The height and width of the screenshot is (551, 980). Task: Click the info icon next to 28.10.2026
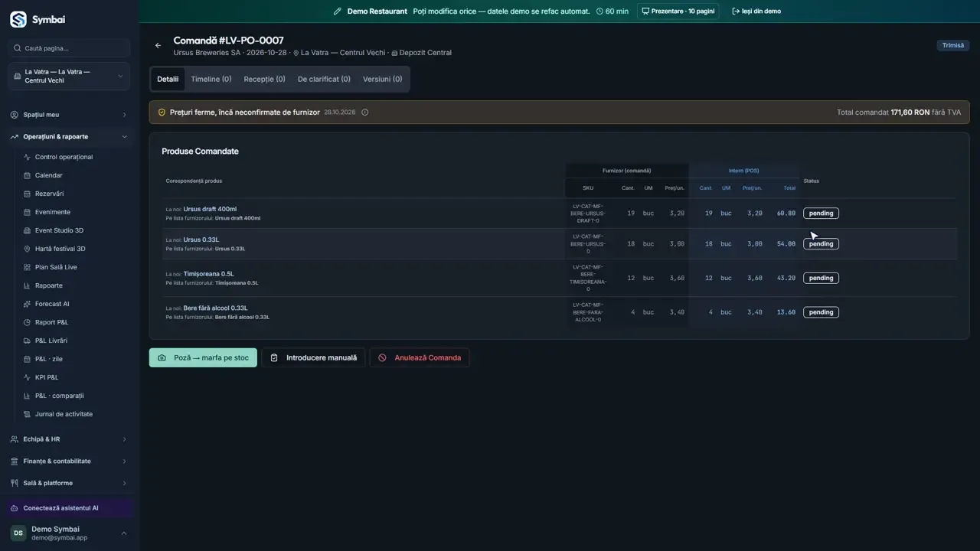click(364, 112)
